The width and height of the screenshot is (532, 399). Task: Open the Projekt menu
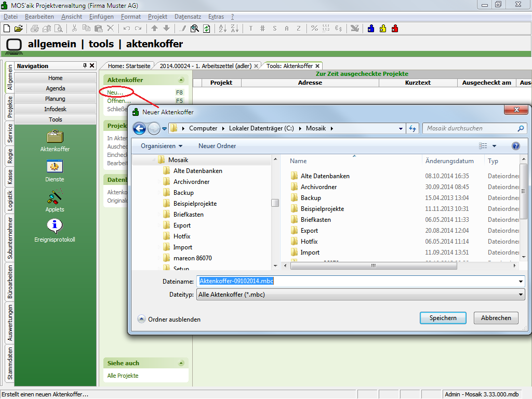pos(157,17)
